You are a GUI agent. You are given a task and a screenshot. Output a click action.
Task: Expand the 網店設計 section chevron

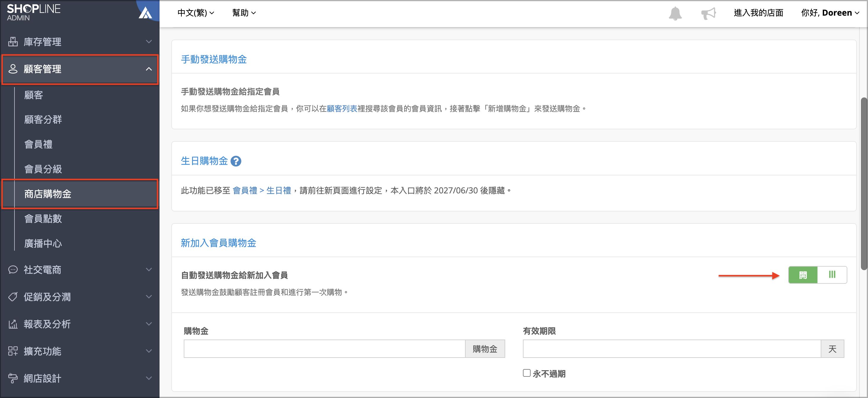click(149, 379)
